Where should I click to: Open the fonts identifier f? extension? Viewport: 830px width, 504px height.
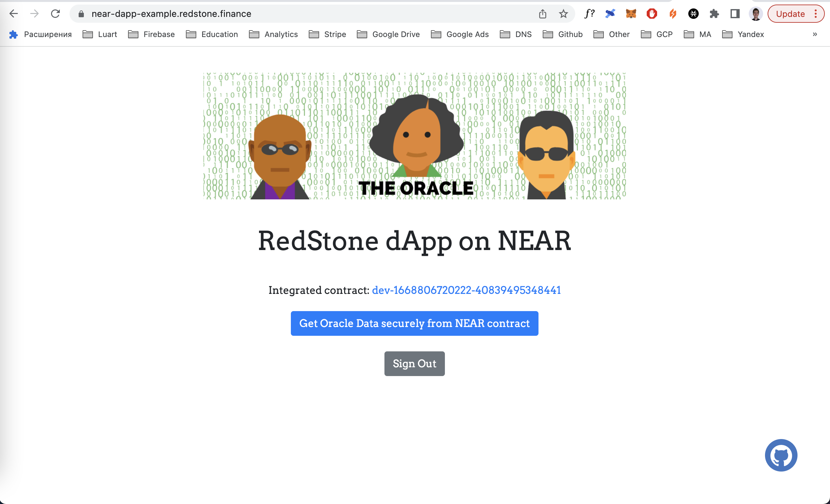[x=589, y=14]
